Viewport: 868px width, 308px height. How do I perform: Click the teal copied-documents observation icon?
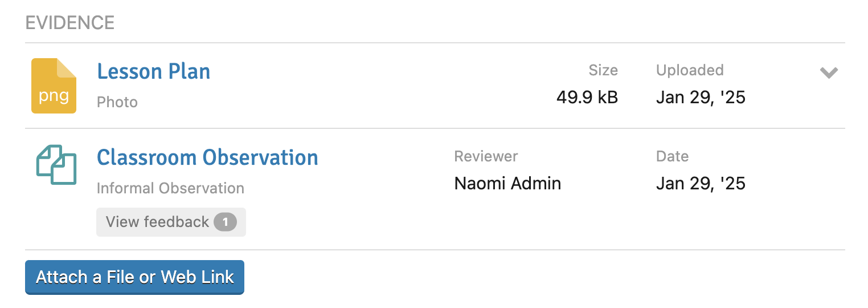(x=56, y=165)
